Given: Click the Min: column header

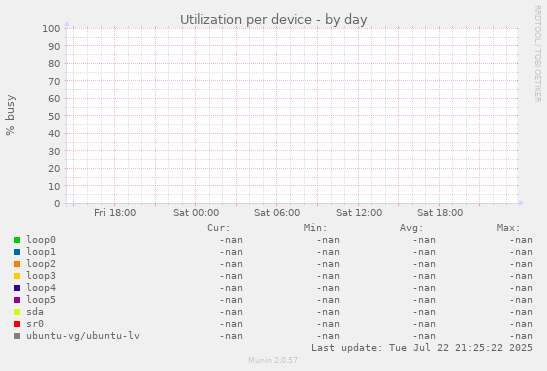Looking at the screenshot, I should 315,228.
